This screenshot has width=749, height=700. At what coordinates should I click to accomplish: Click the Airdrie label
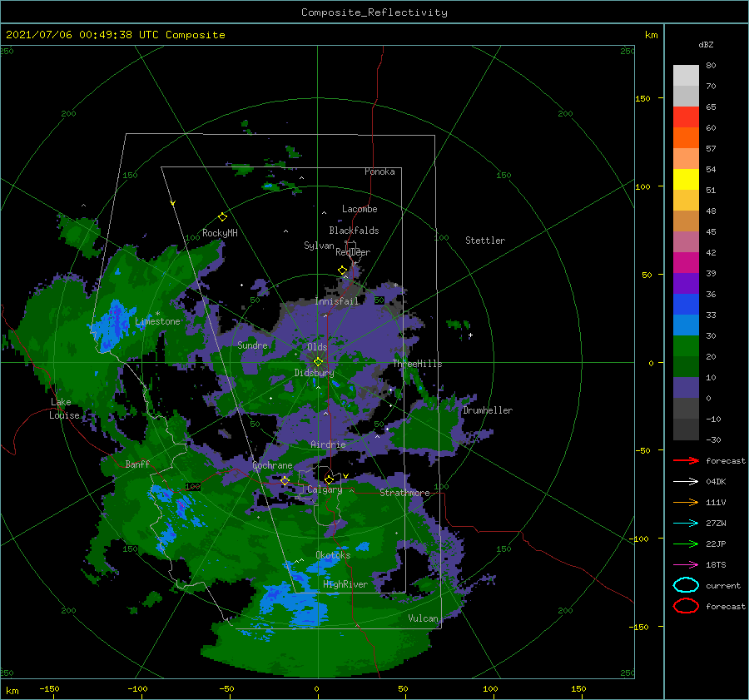(328, 444)
